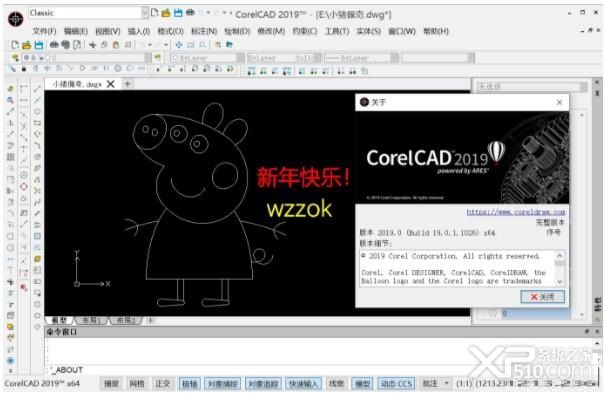Click the blue globe icon in far-left toolbar

pyautogui.click(x=10, y=361)
